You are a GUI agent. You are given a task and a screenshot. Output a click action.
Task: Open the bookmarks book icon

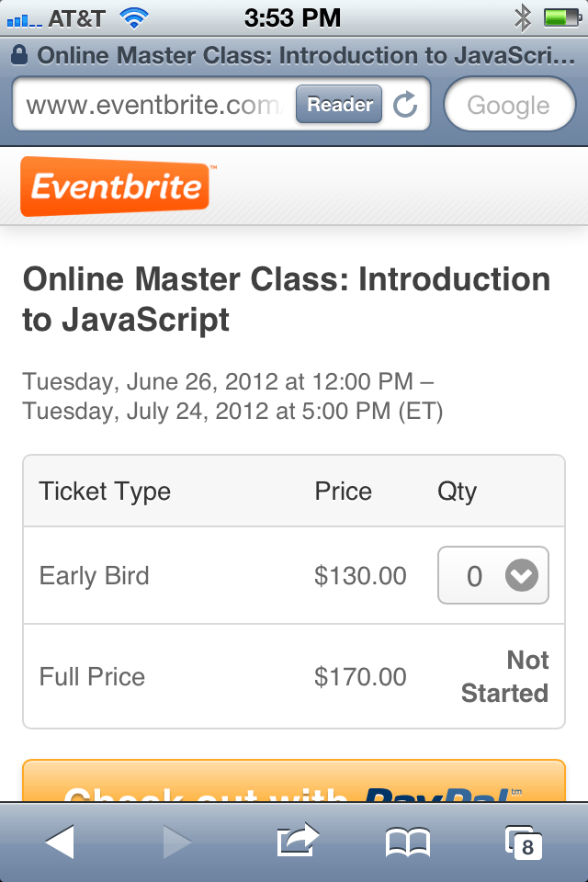[408, 841]
